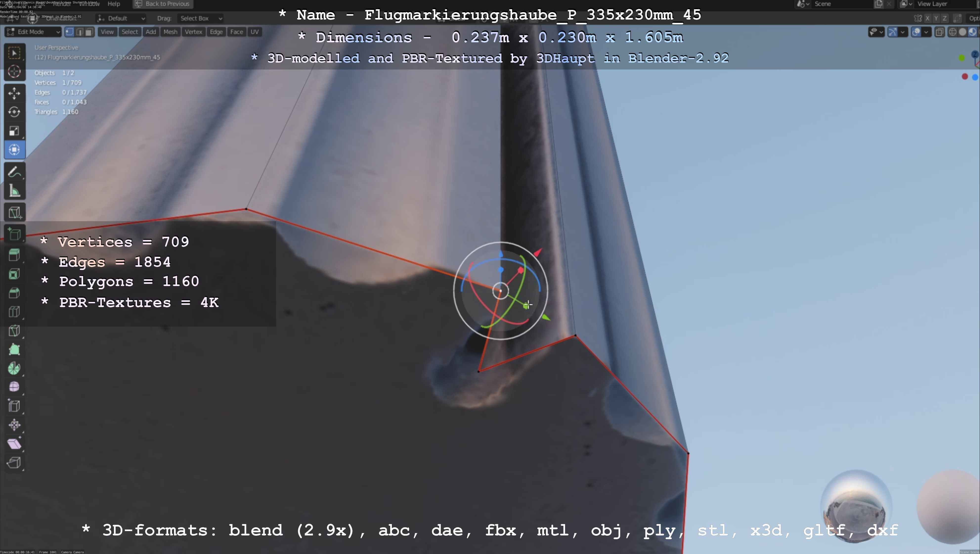This screenshot has width=980, height=554.
Task: Click the Help menu button
Action: 114,4
